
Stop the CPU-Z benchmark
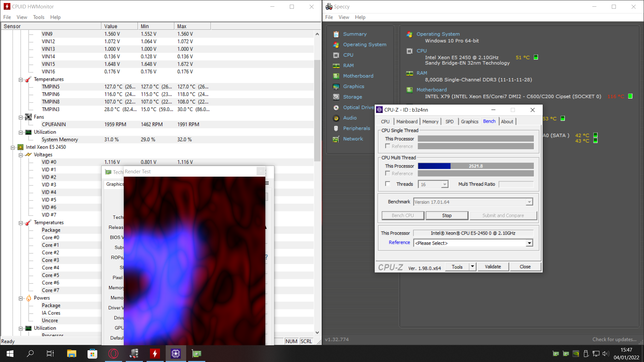tap(447, 216)
